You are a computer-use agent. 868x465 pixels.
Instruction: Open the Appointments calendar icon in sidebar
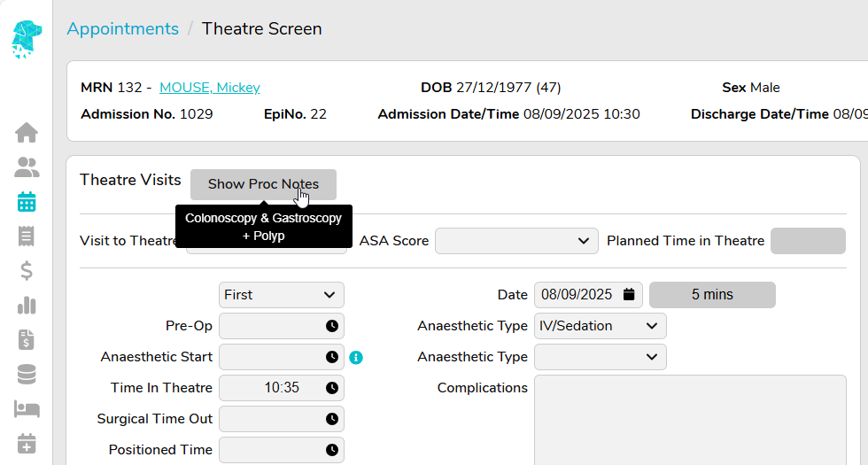coord(27,202)
